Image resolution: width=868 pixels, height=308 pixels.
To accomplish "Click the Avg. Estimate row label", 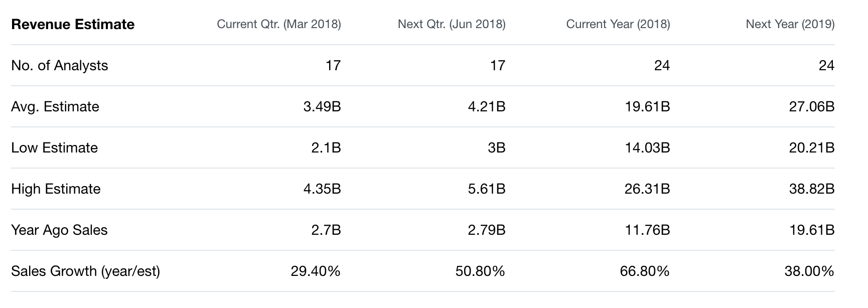I will pos(55,107).
